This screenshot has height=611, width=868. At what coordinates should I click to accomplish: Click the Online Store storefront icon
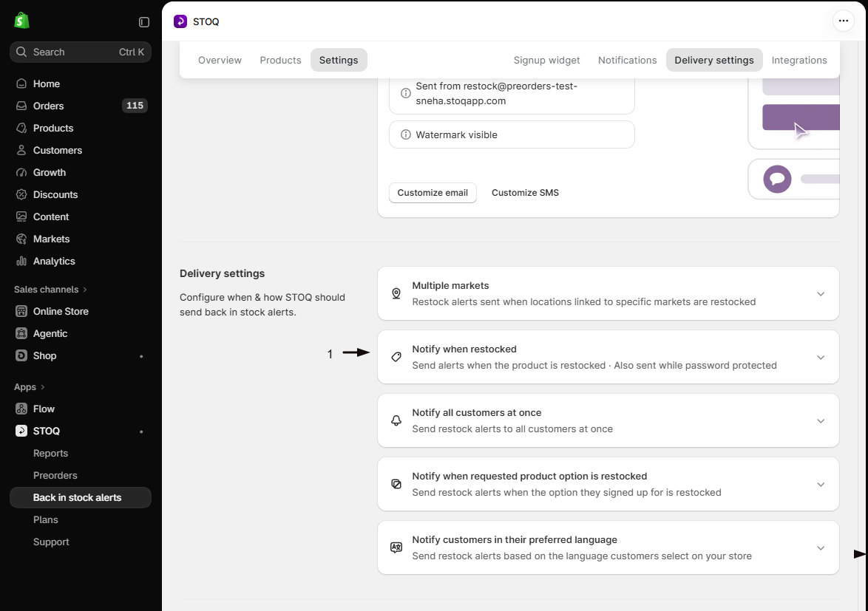point(21,311)
